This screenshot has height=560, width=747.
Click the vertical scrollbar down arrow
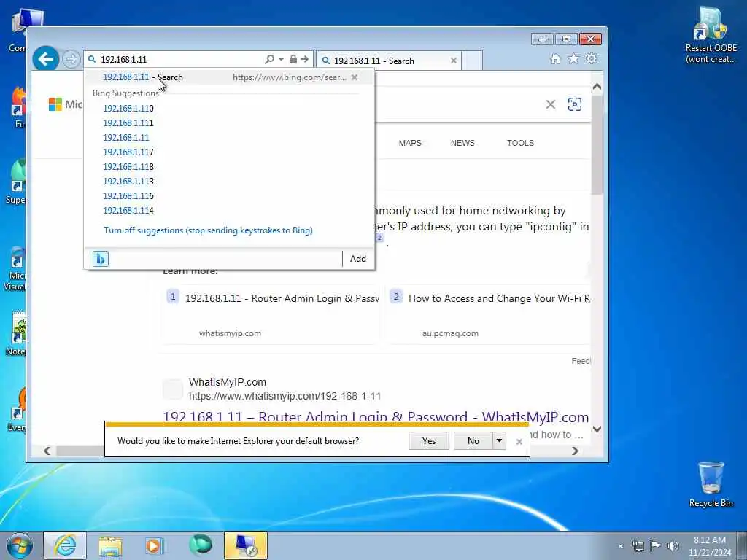597,429
